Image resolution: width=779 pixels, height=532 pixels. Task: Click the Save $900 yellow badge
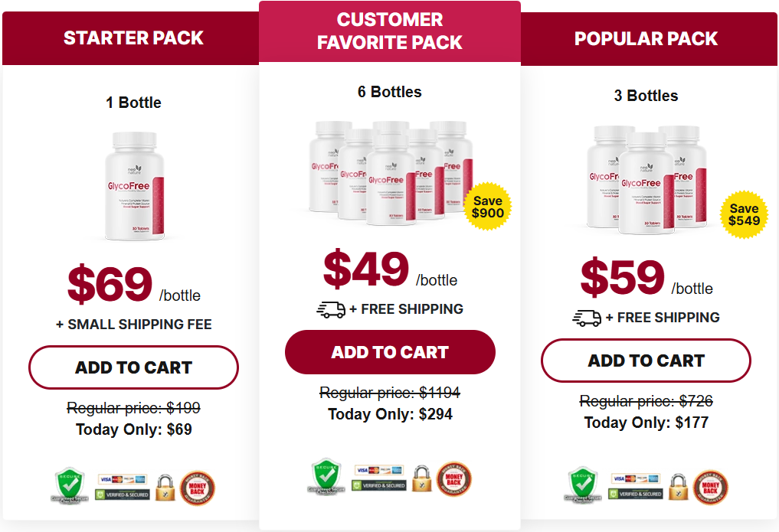coord(488,205)
